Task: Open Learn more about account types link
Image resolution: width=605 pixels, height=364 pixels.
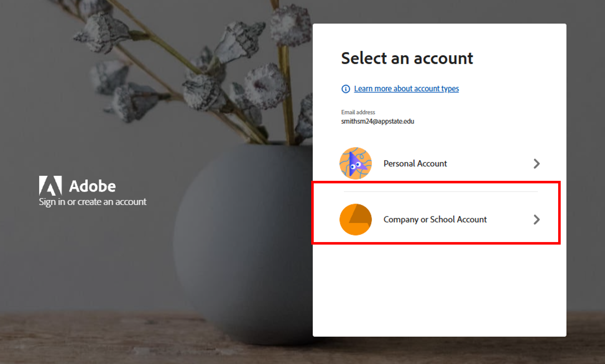Action: coord(406,89)
